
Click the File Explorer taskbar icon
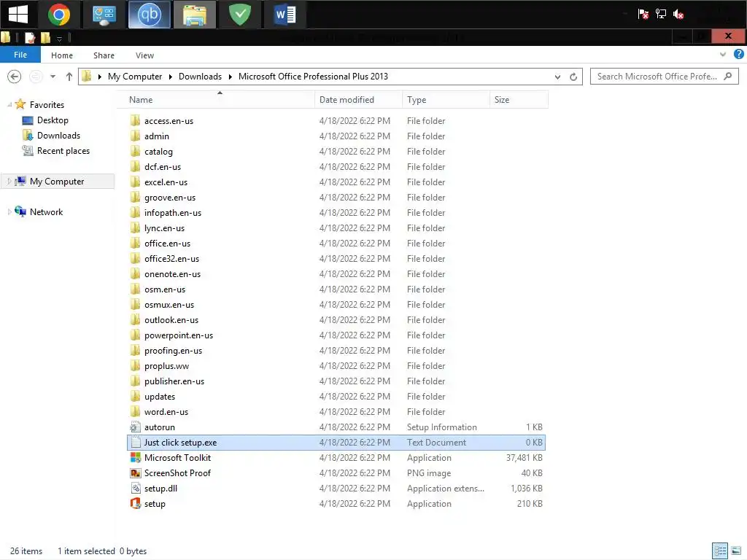point(194,15)
